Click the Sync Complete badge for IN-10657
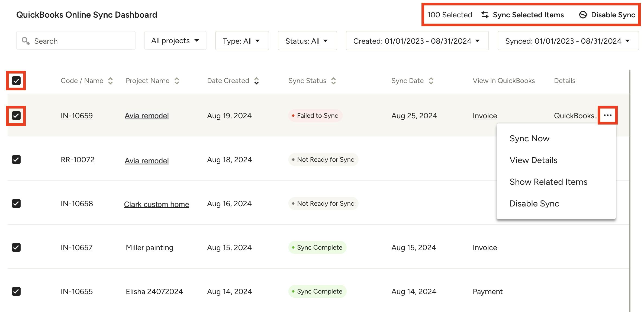 click(x=317, y=247)
